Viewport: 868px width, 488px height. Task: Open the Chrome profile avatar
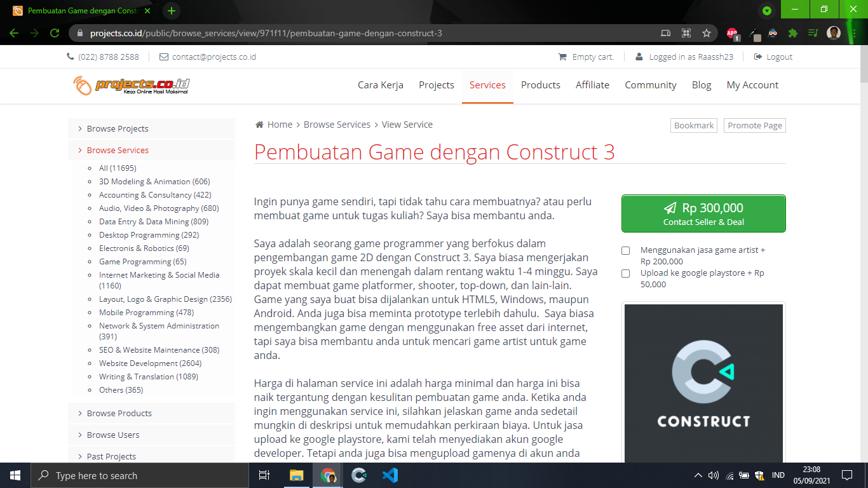coord(834,33)
